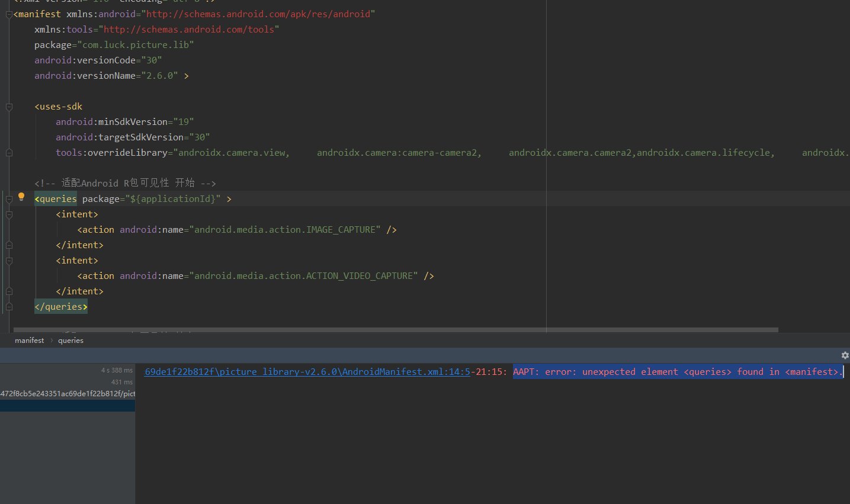
Task: Click the Android R comment line
Action: click(x=125, y=183)
